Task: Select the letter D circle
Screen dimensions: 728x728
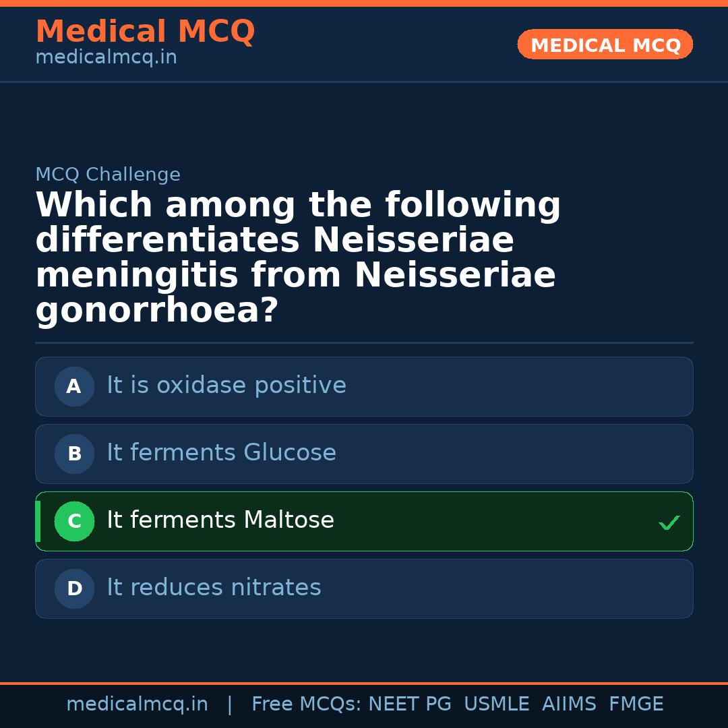Action: click(74, 588)
